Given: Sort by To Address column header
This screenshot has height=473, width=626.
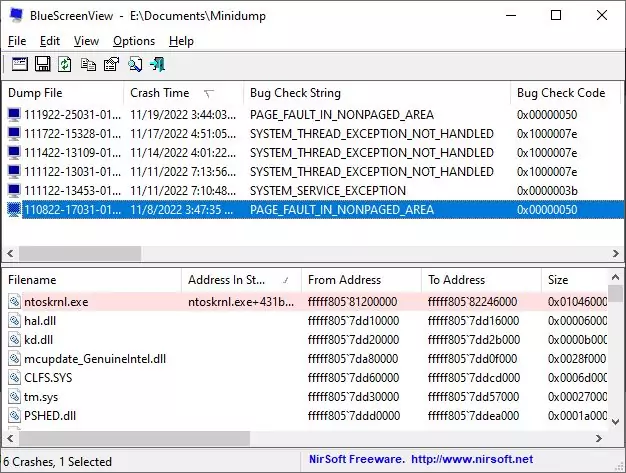Looking at the screenshot, I should click(x=481, y=280).
